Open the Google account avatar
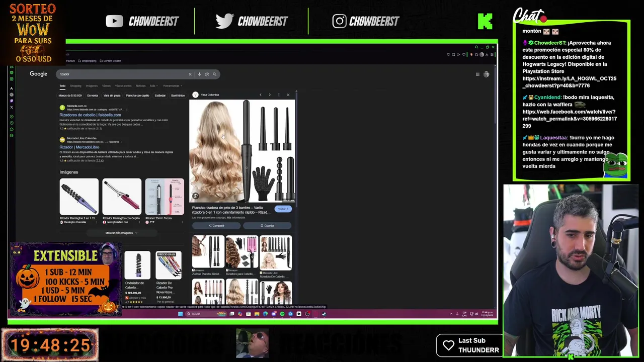The height and width of the screenshot is (362, 644). pos(487,74)
